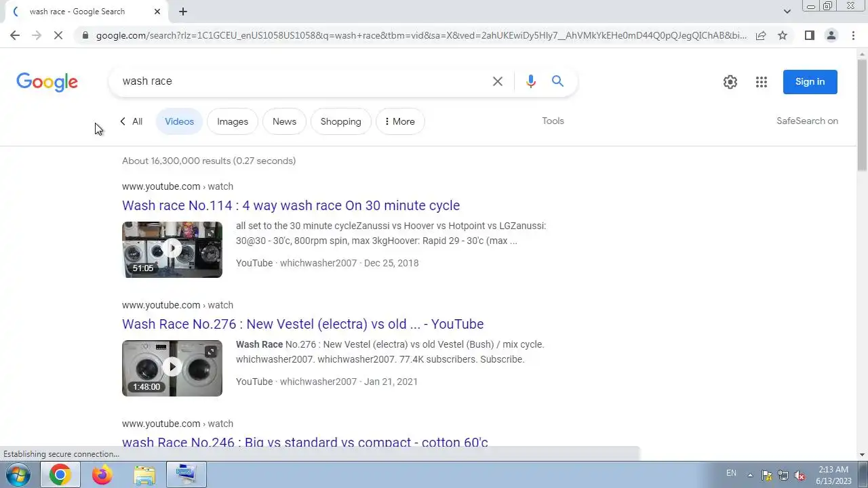Play the 51:05 video thumbnail

(x=172, y=249)
